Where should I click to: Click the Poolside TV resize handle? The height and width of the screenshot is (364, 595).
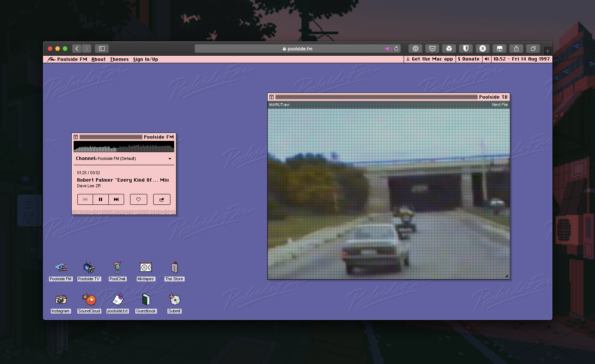click(x=507, y=276)
